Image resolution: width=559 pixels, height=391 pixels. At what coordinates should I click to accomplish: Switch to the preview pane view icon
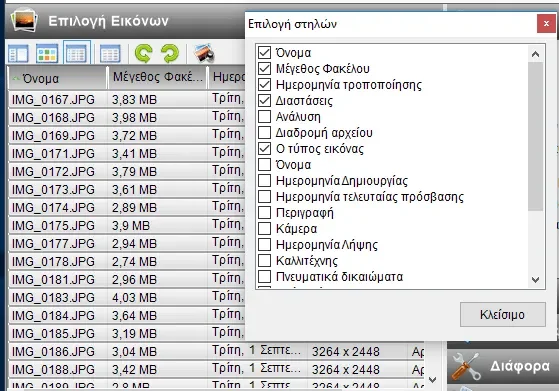point(18,54)
